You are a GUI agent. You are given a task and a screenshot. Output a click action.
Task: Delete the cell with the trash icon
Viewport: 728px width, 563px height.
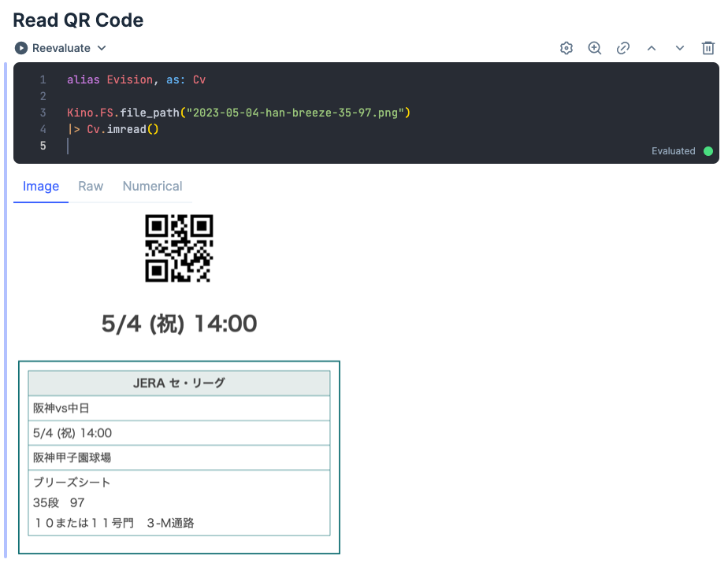[708, 48]
